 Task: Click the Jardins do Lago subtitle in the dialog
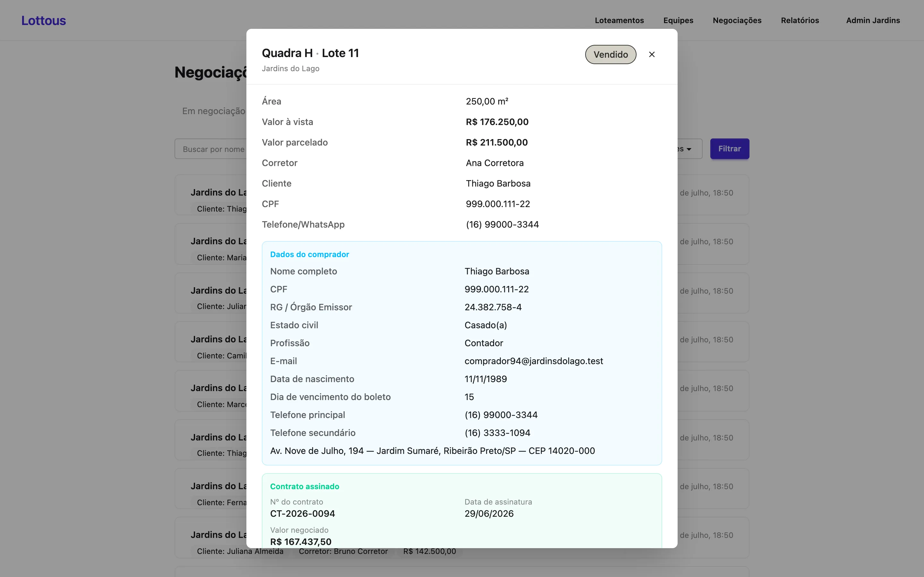click(290, 68)
